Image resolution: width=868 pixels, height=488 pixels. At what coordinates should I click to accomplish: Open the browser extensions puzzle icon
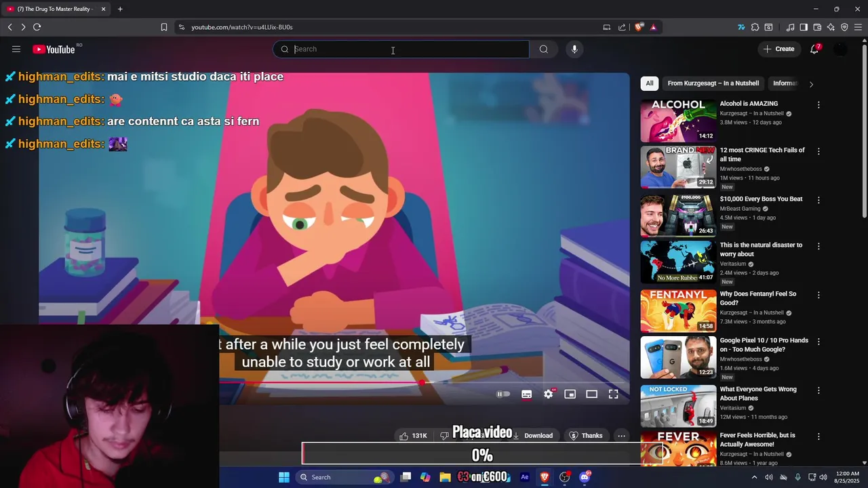pos(755,27)
